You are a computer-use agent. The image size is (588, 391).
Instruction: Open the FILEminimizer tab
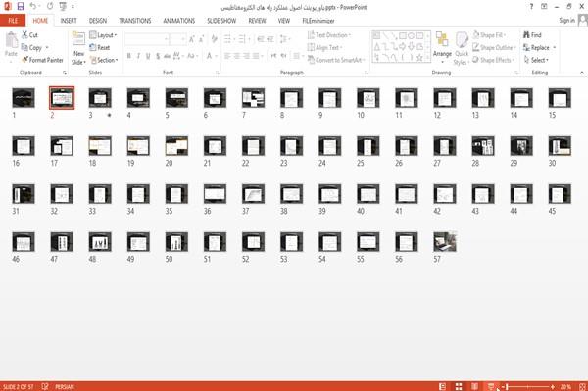coord(318,21)
